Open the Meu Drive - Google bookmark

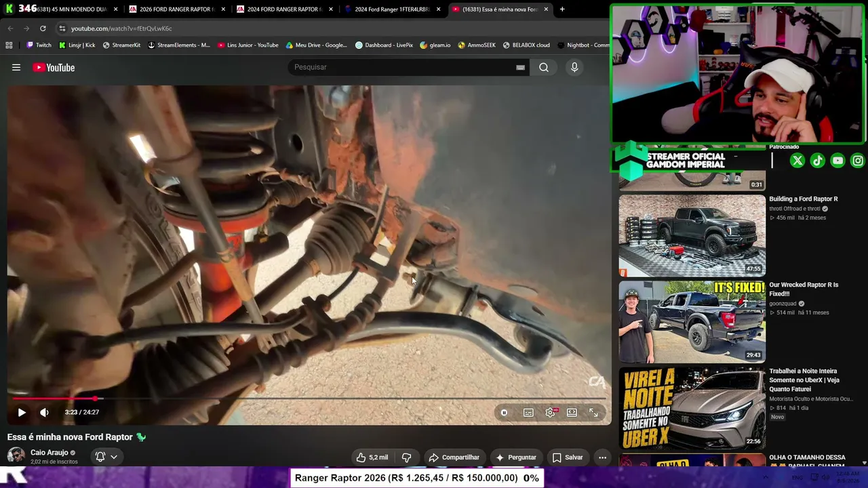[316, 45]
